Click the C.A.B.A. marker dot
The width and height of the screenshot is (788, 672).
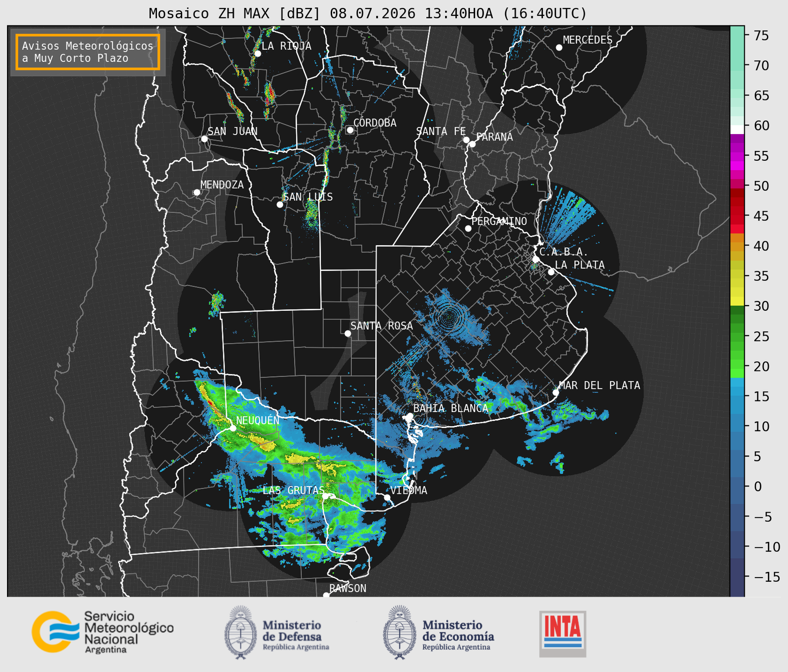536,259
